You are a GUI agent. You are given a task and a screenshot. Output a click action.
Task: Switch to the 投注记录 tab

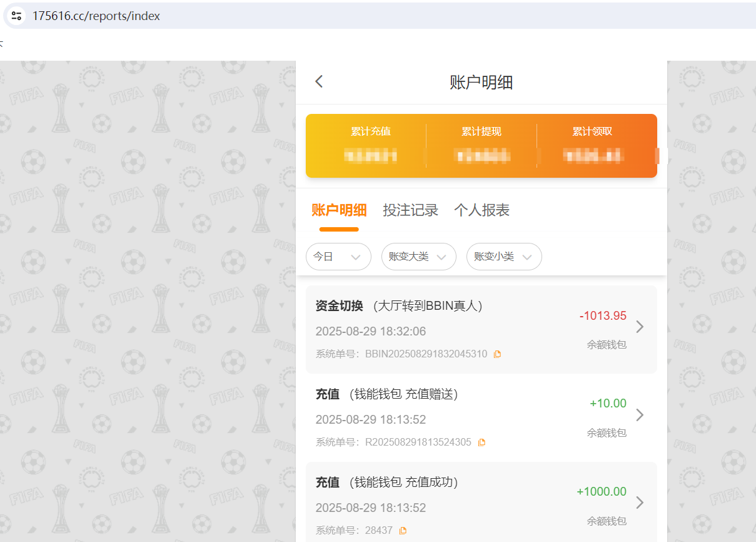[x=411, y=210]
